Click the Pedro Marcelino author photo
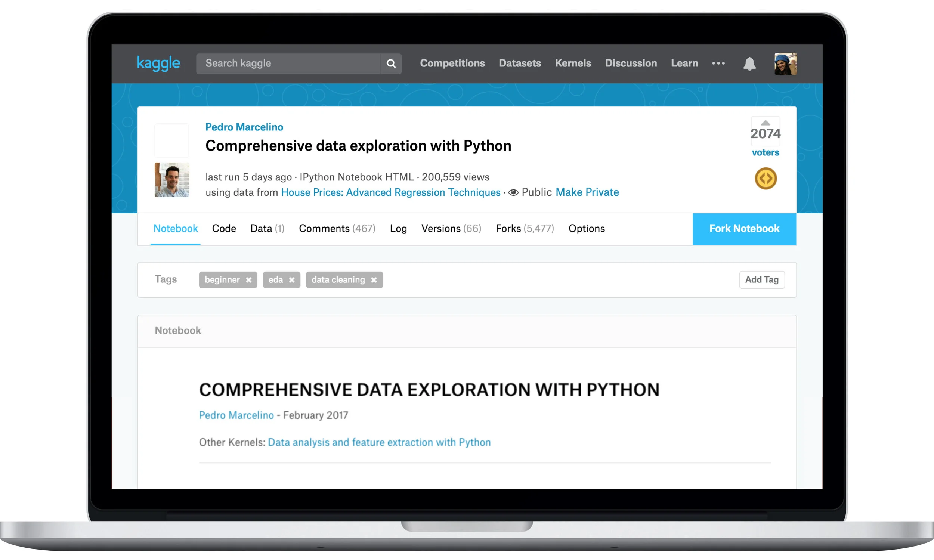 (x=172, y=180)
